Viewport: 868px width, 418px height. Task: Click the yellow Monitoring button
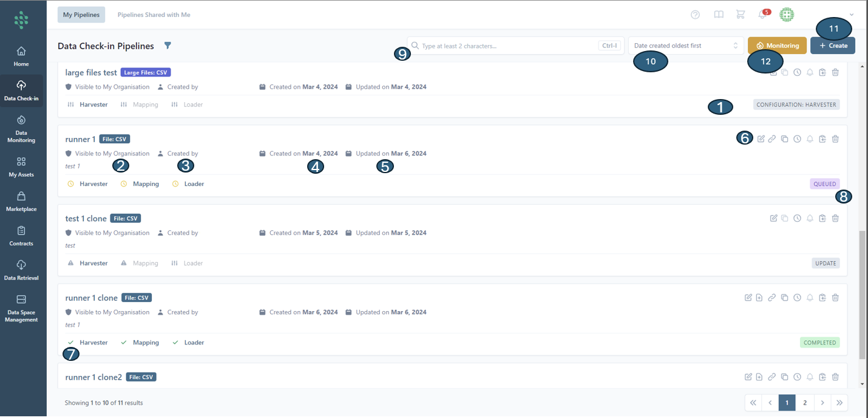pos(777,46)
